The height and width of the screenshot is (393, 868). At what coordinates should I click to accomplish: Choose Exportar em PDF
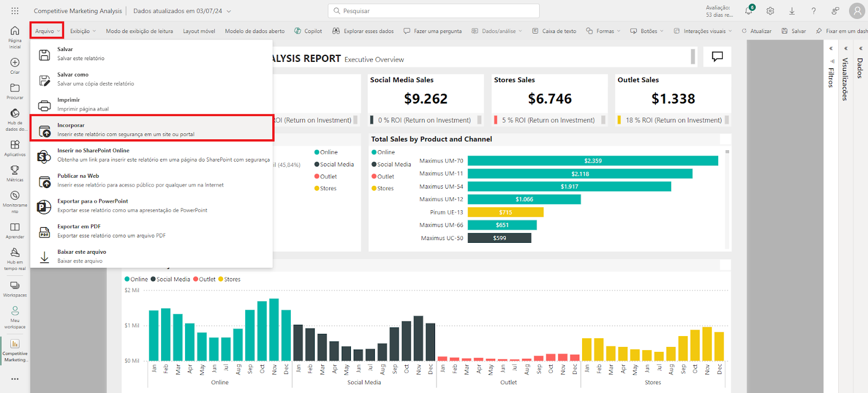pos(151,230)
